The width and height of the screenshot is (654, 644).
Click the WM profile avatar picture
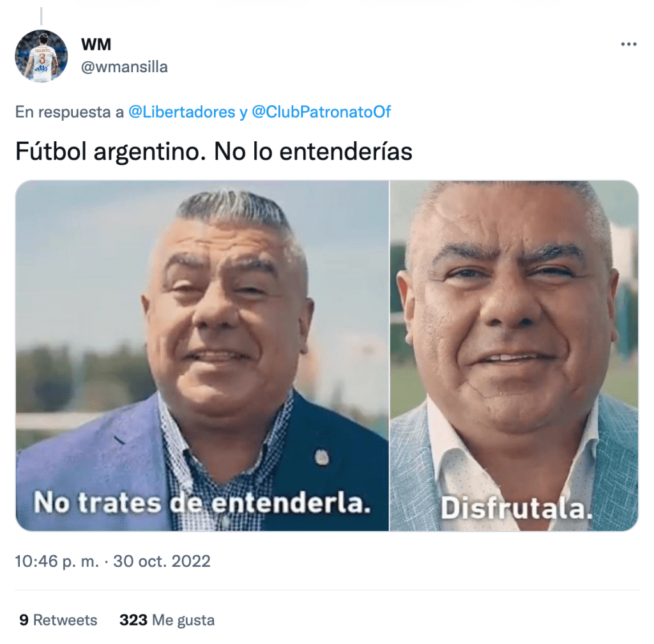(x=42, y=56)
